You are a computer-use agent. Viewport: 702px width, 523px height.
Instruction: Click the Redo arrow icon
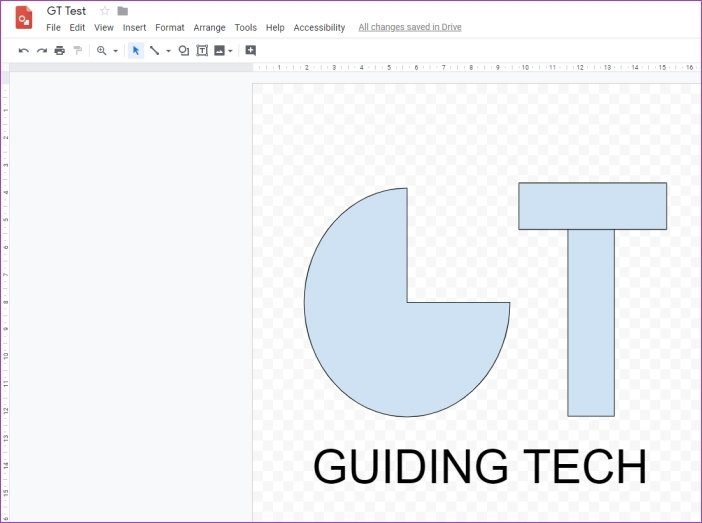[42, 51]
